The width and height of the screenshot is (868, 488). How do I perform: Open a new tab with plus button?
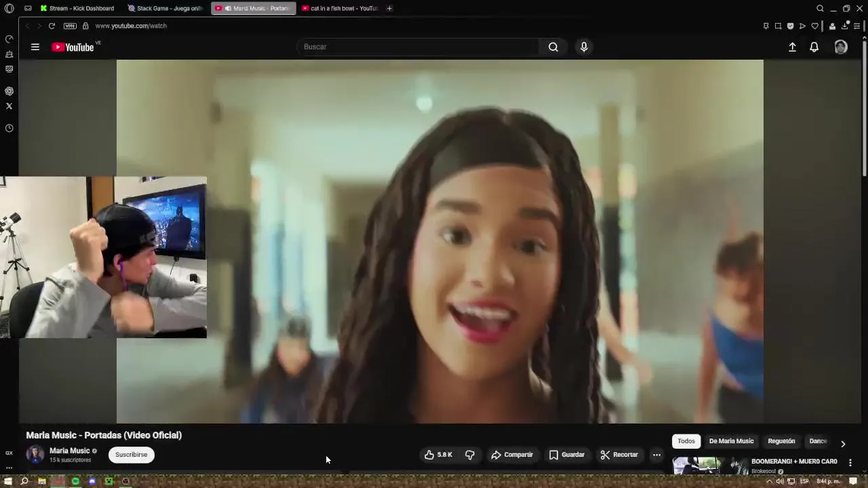click(389, 8)
